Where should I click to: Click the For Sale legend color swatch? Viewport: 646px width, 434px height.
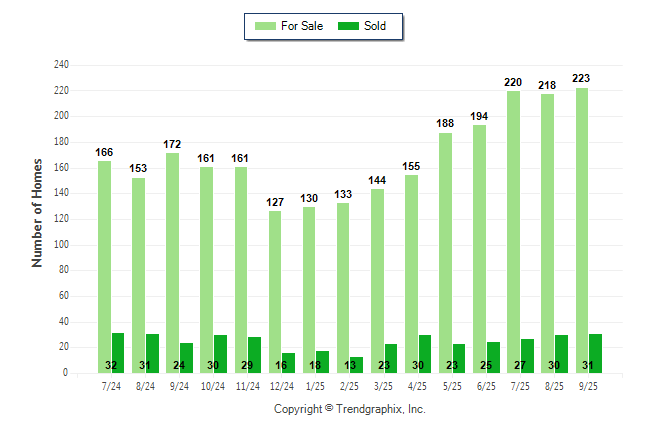click(x=265, y=26)
